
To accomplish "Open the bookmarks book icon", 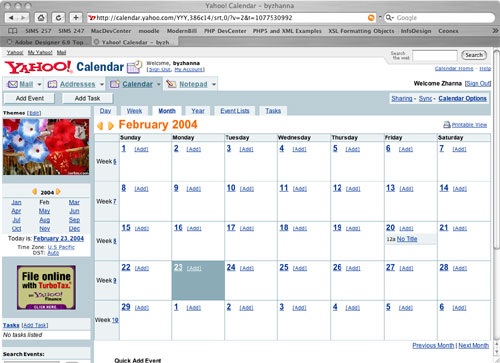I will [13, 31].
